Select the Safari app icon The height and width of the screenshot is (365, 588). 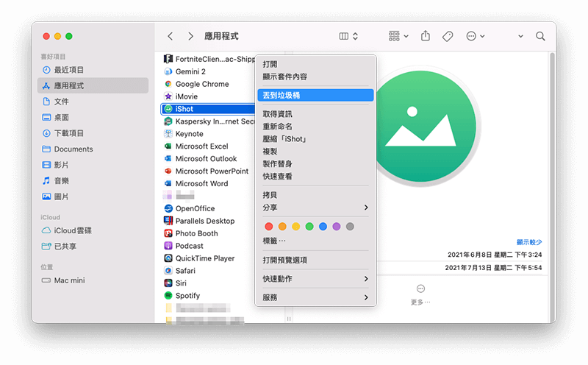pos(168,270)
